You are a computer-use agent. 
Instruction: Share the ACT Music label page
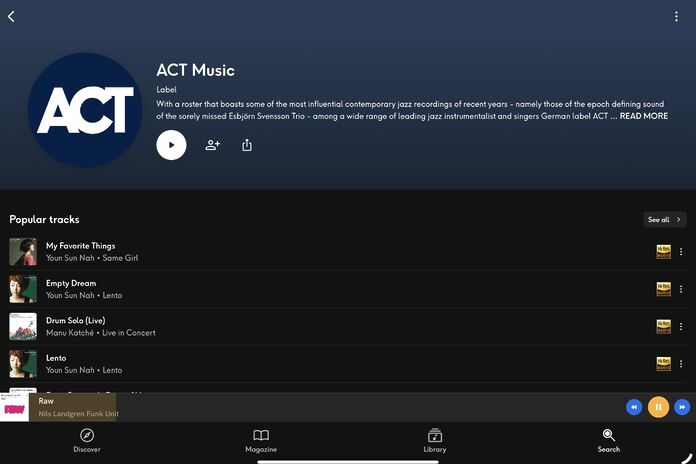[x=247, y=145]
